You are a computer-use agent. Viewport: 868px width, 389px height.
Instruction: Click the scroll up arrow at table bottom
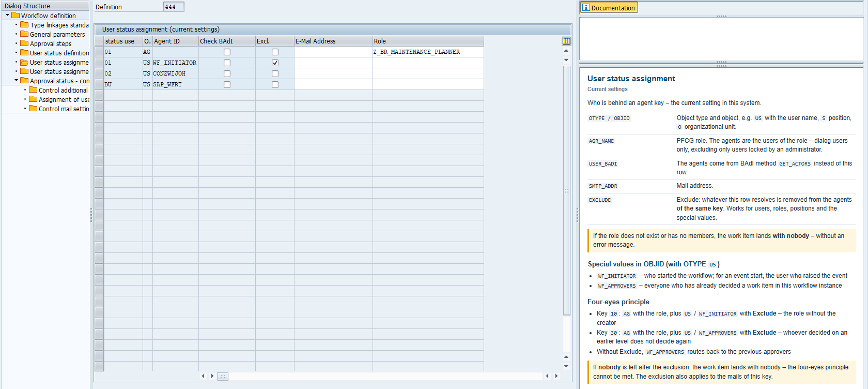click(566, 357)
